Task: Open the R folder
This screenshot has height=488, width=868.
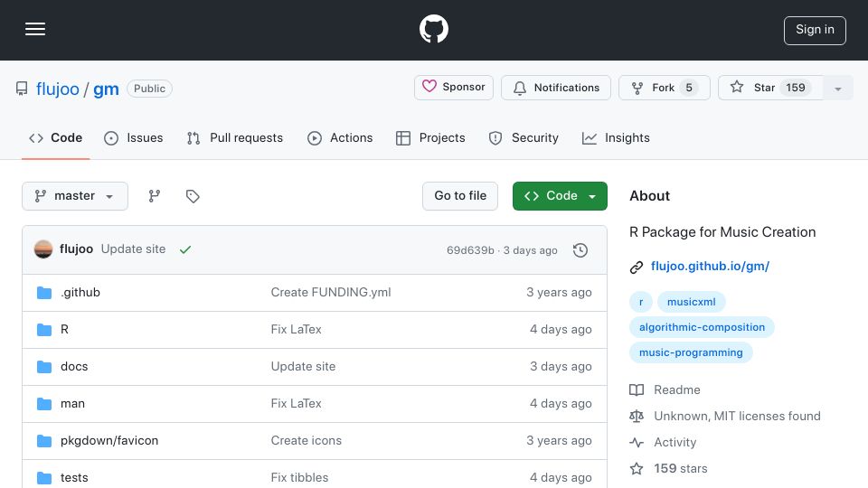Action: 64,329
